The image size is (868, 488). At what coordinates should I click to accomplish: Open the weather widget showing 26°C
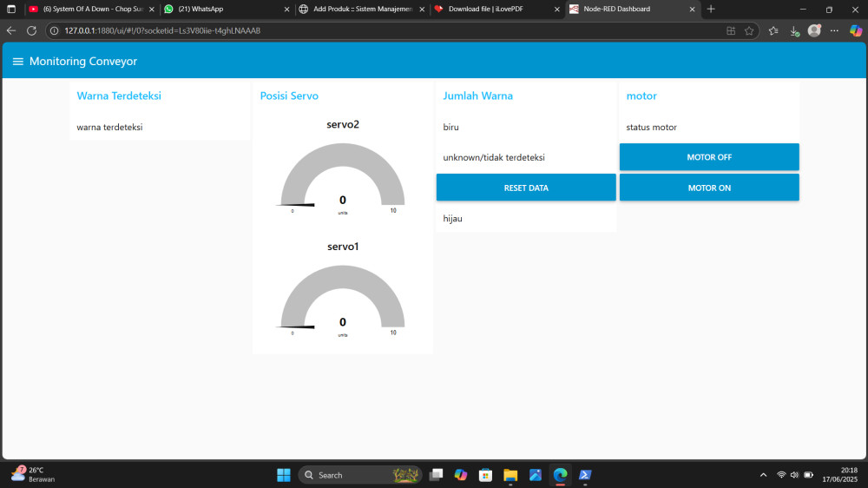click(x=33, y=475)
